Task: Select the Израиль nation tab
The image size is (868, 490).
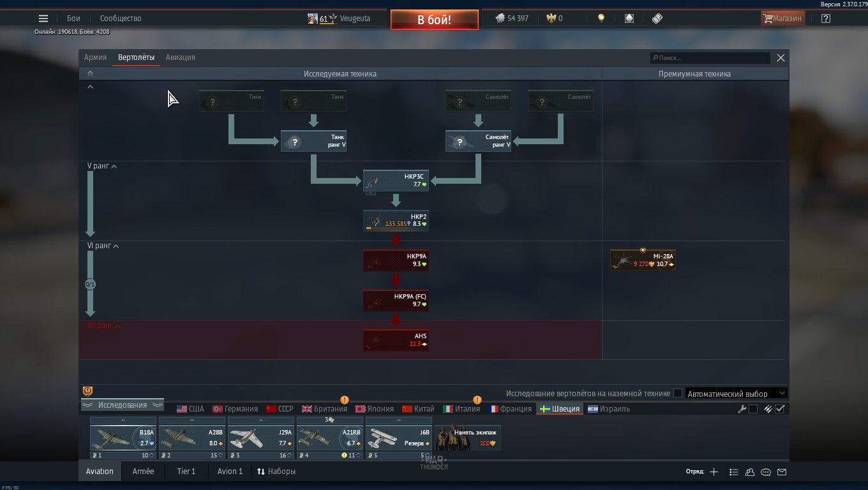Action: (x=609, y=409)
